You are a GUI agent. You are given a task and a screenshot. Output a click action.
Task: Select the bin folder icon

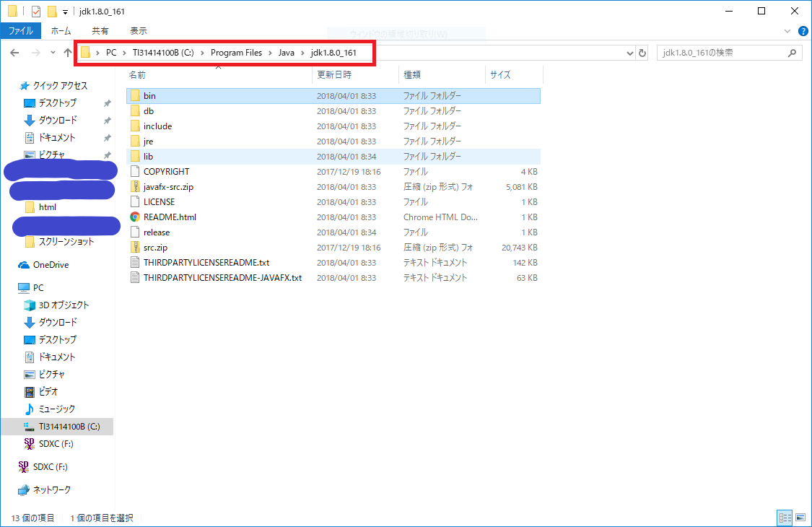coord(135,96)
